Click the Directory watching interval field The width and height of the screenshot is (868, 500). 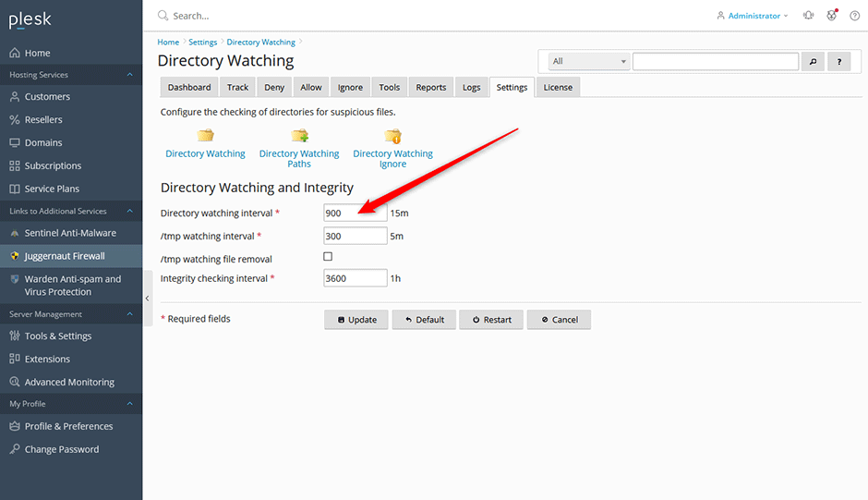355,213
